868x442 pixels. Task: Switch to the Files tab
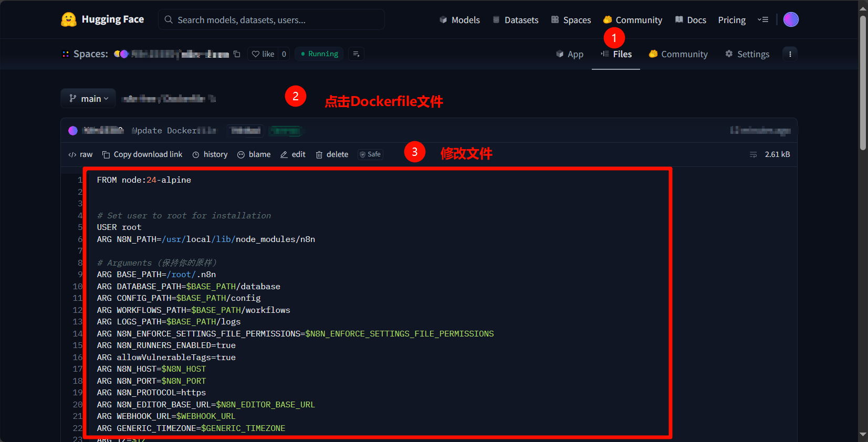pos(616,54)
